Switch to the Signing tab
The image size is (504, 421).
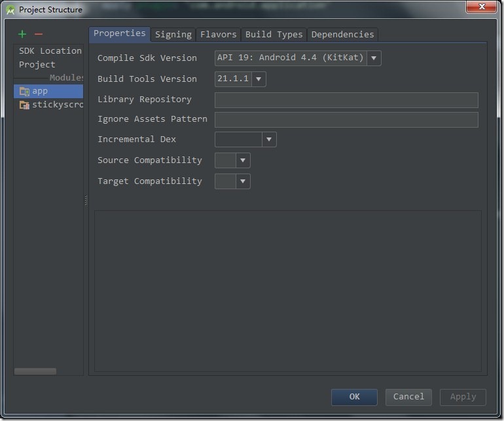click(x=173, y=34)
